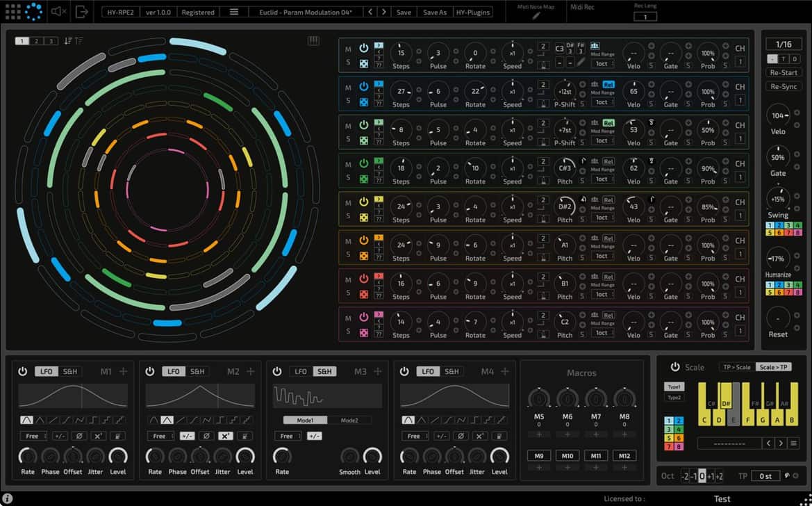Click the Re-Sync button
This screenshot has height=506, width=812.
783,87
